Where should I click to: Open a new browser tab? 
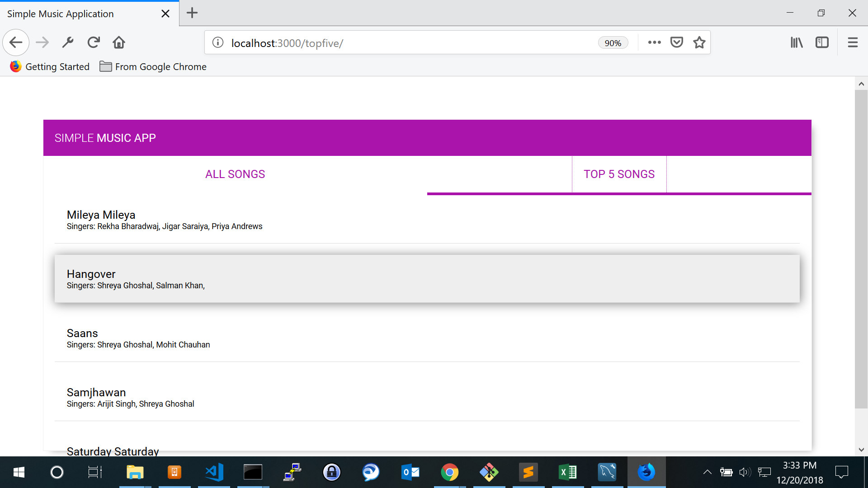(192, 13)
